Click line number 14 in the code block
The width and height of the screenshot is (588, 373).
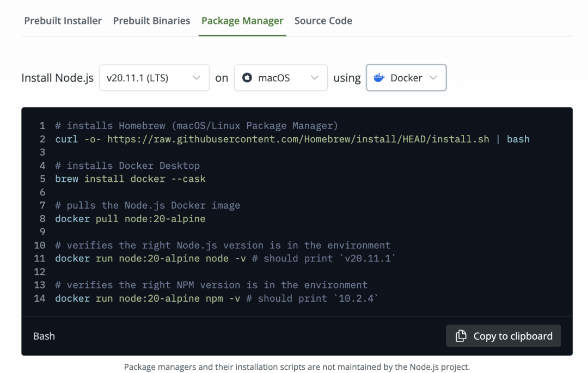40,298
